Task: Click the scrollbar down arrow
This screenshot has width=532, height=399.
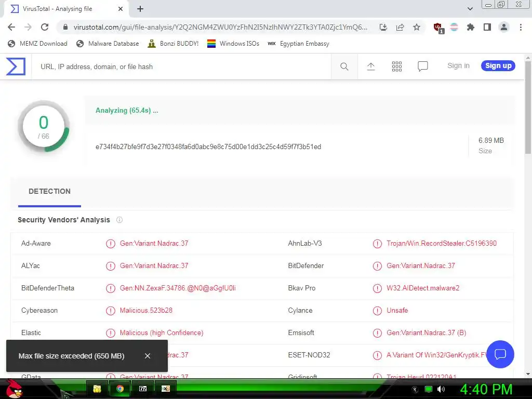Action: point(528,374)
